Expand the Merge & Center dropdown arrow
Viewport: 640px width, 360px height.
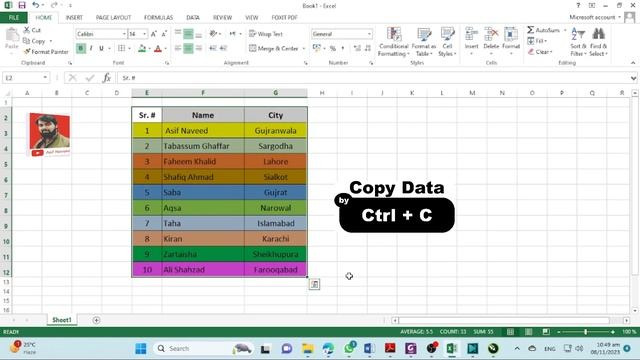(x=304, y=49)
